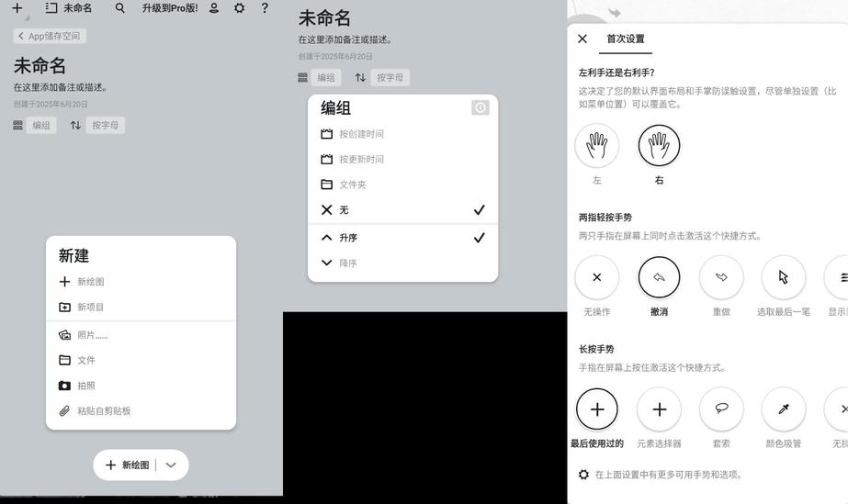Open help with the question mark icon
This screenshot has height=504, width=848.
(265, 8)
